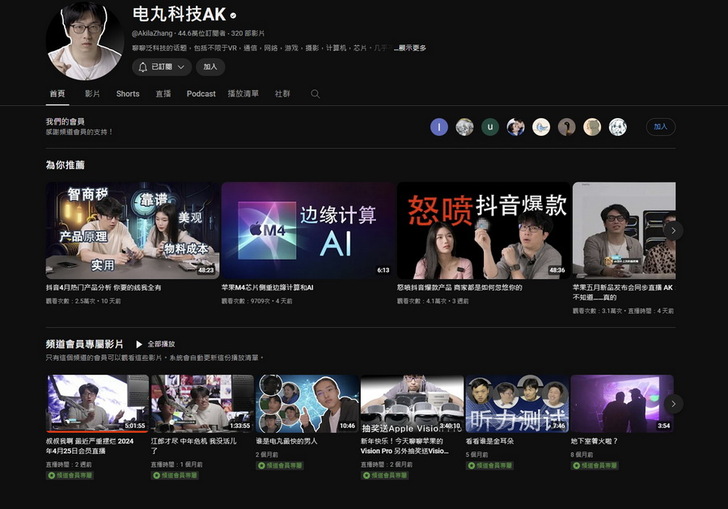Open video title 看看谁是金耳朵
The height and width of the screenshot is (509, 728).
pyautogui.click(x=489, y=441)
